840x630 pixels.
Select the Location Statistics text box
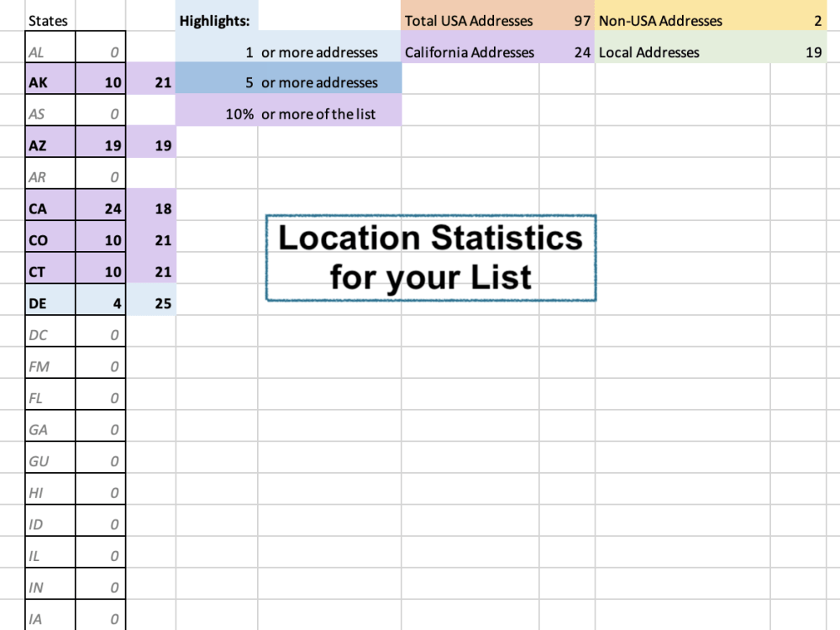pos(431,258)
